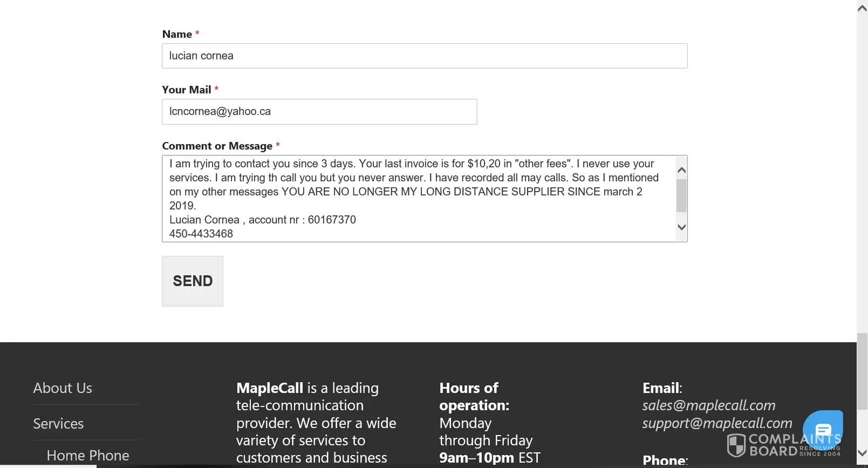Click into the Your Mail email field
The height and width of the screenshot is (468, 868).
(x=319, y=112)
